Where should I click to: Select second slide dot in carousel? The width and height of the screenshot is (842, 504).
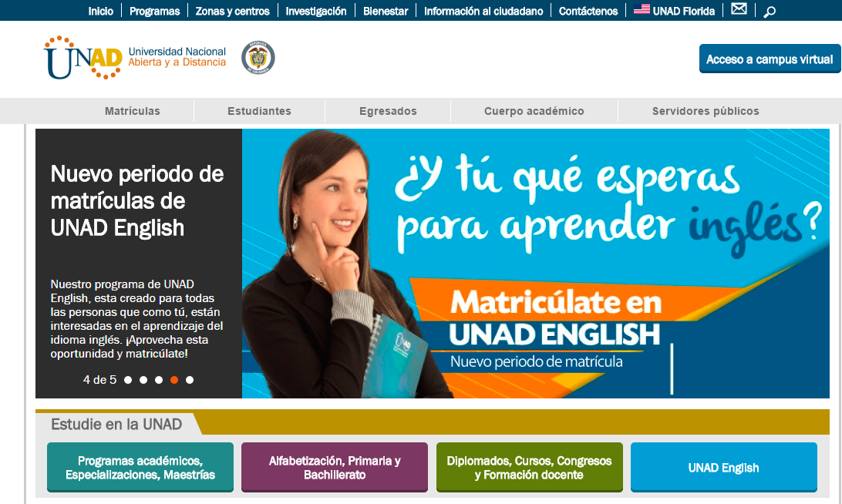tap(143, 380)
